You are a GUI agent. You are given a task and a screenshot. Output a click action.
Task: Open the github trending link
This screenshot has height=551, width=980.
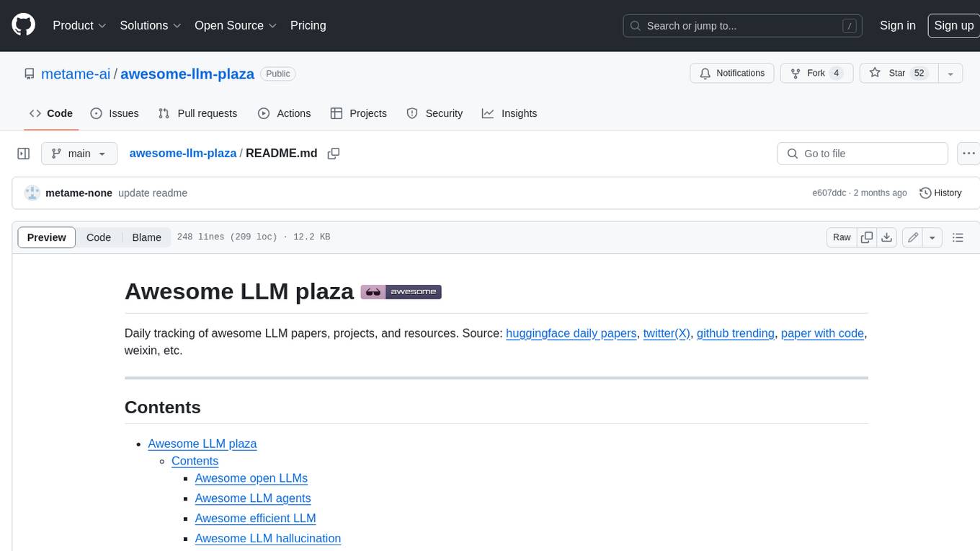click(x=736, y=333)
